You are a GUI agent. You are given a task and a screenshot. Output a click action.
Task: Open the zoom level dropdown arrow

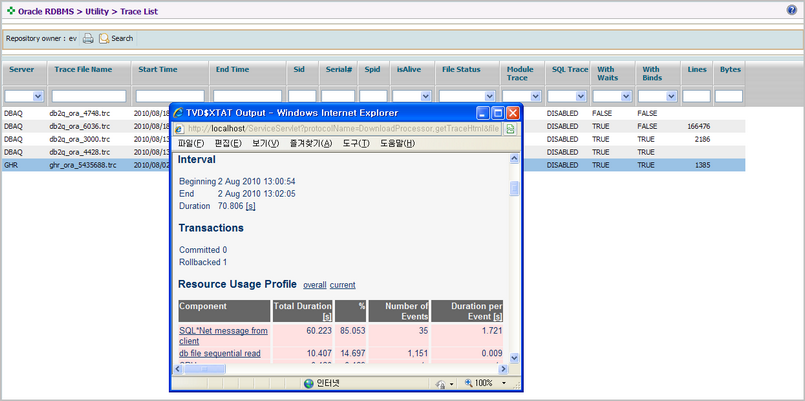pos(504,384)
